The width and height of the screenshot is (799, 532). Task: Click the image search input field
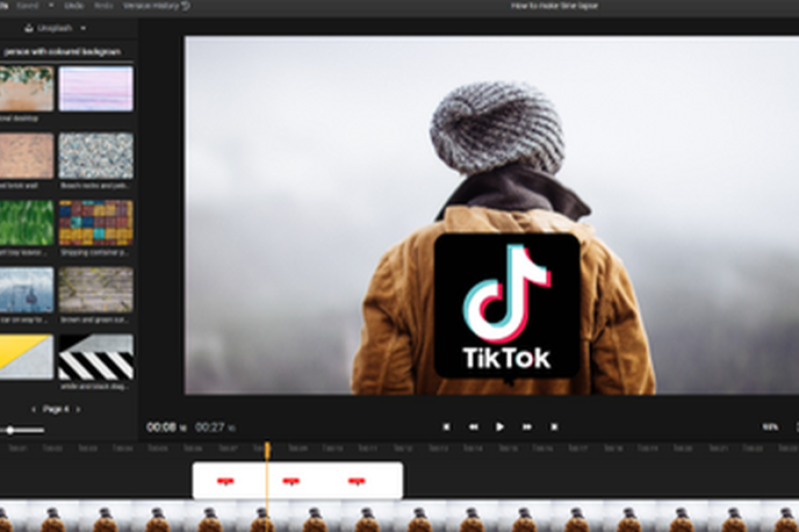pos(66,51)
